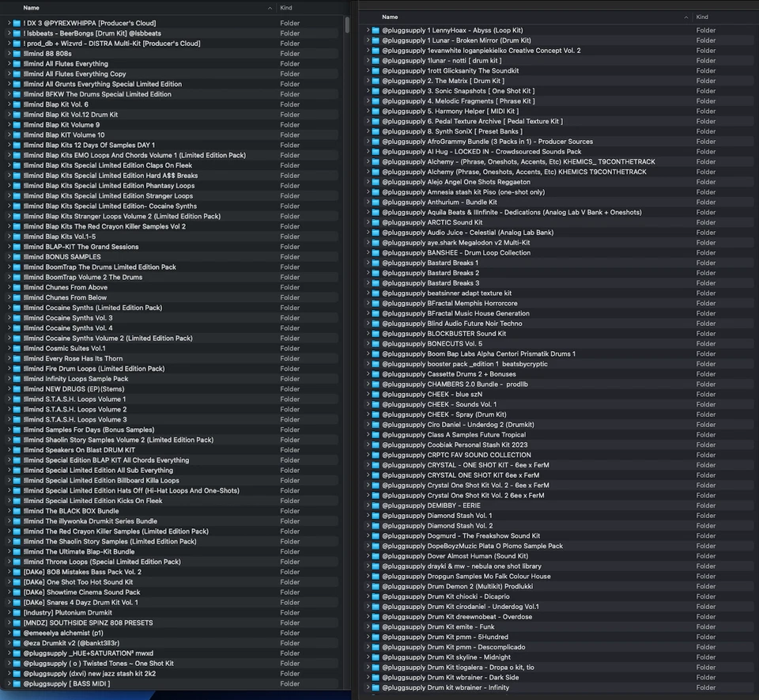Screen dimensions: 759x700
Task: Click folder icon of @pluggsupply CHEEK - blue szN
Action: pyautogui.click(x=376, y=395)
